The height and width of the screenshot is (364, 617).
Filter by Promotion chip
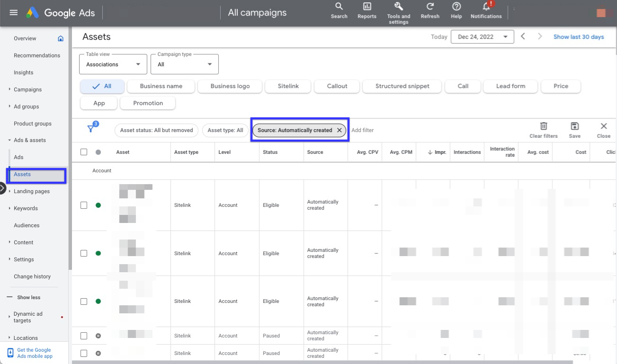point(148,103)
